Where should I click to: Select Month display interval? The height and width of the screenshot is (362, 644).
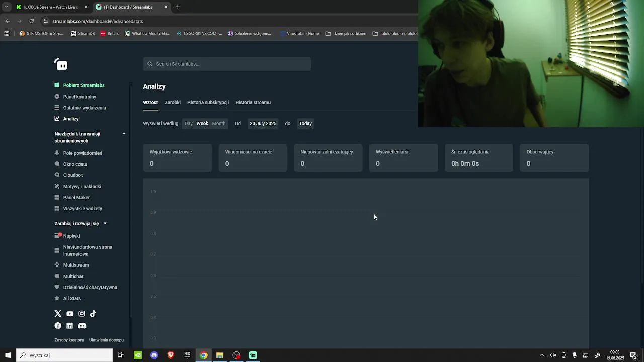(219, 123)
